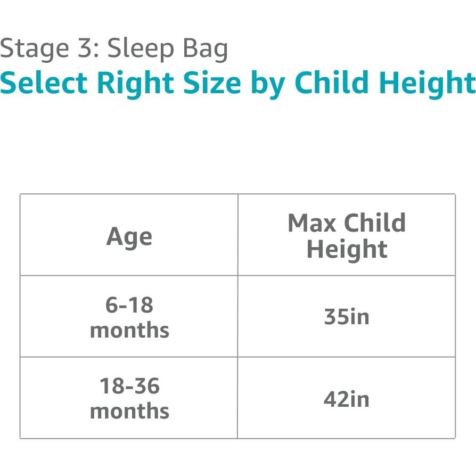Click "months" beneath the 18-36 range

pos(129,411)
